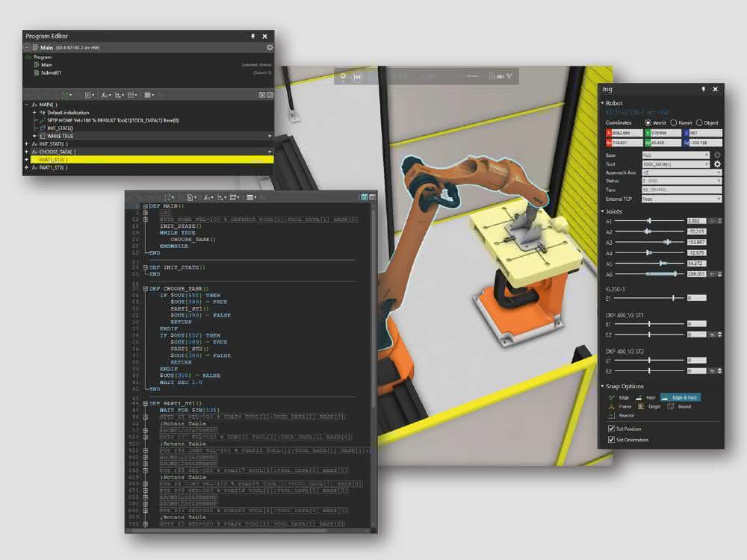Fold the DEF CHOOSE_TASK() code block
747x560 pixels.
tap(146, 288)
